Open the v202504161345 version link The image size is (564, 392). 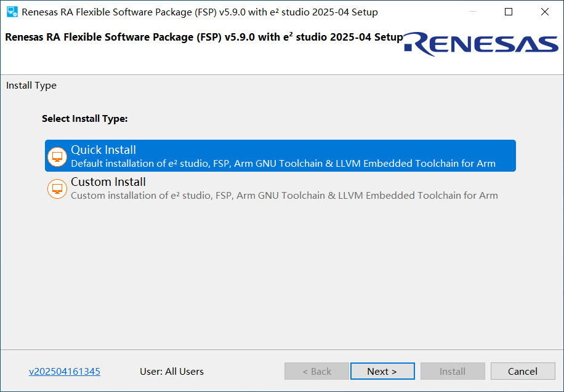pyautogui.click(x=65, y=372)
